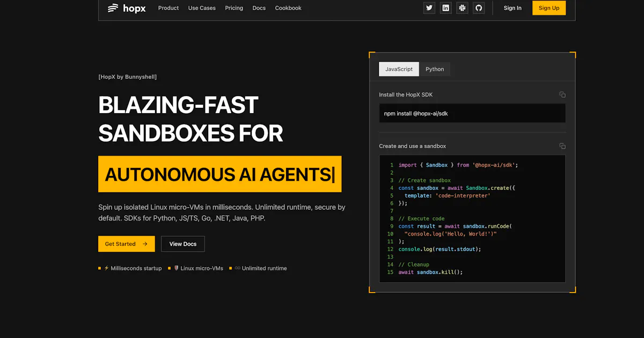Click the "BLAZING-FAST" heading text
Viewport: 644px width, 338px height.
(x=178, y=105)
